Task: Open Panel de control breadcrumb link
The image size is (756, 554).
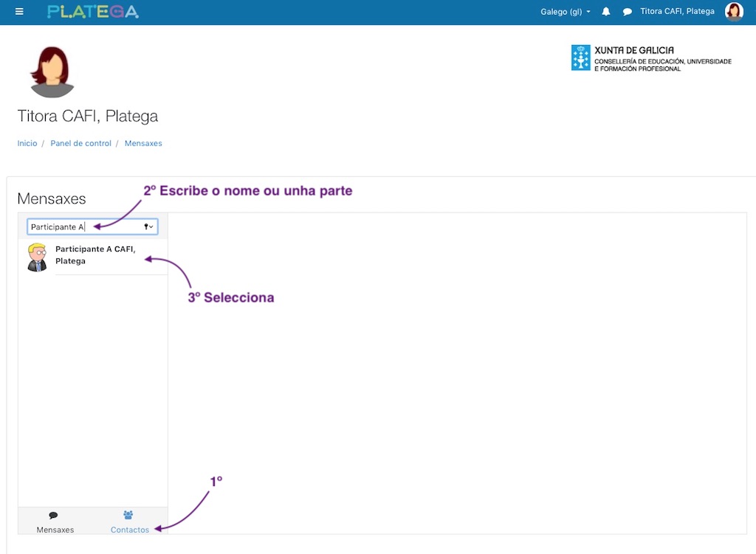Action: [80, 143]
